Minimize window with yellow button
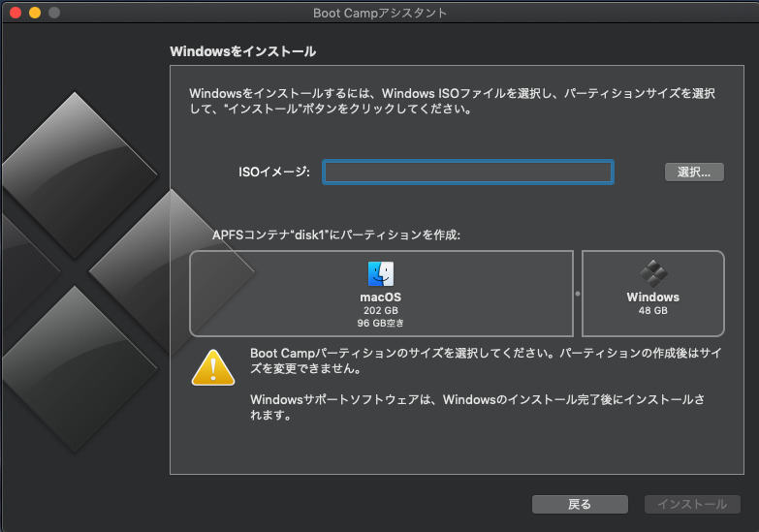 pos(35,13)
